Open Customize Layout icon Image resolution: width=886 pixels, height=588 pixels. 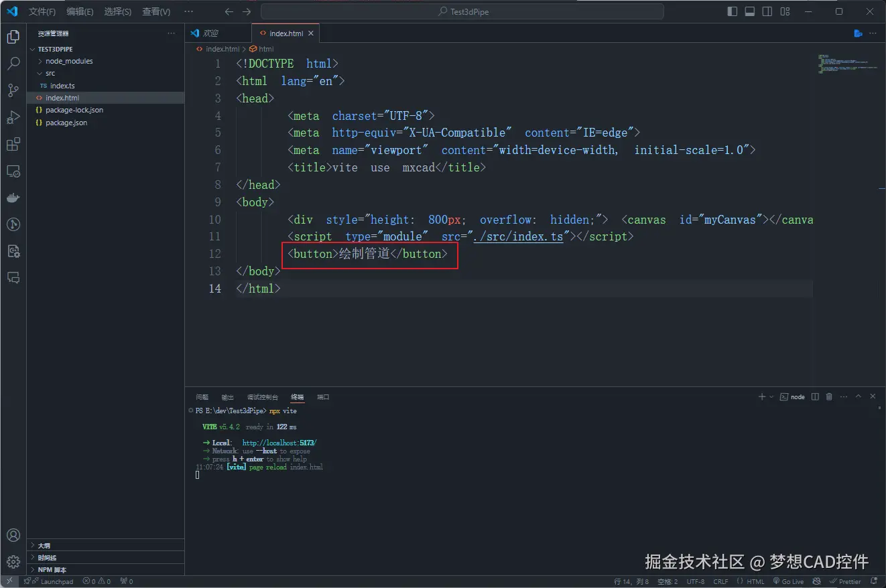click(785, 11)
